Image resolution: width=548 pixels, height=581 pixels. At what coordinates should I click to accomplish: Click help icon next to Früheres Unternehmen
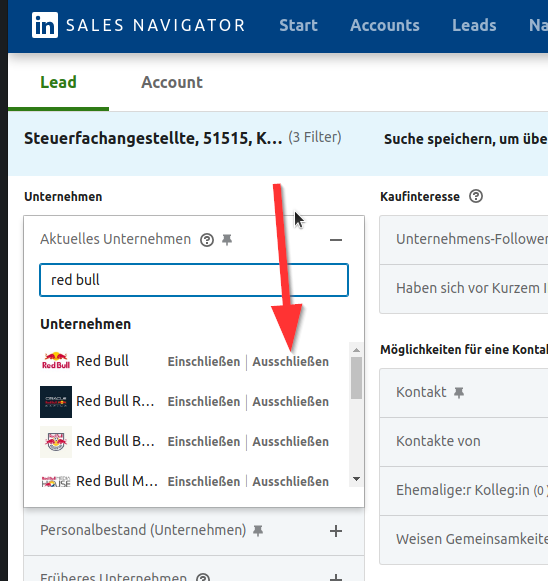(x=203, y=577)
